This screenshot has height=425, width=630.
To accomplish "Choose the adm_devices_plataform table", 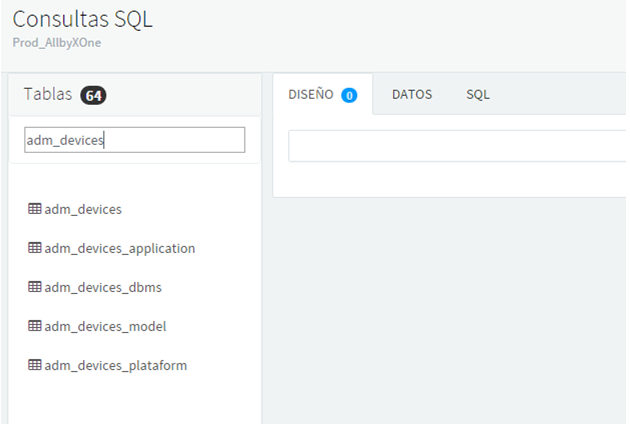I will [x=116, y=366].
